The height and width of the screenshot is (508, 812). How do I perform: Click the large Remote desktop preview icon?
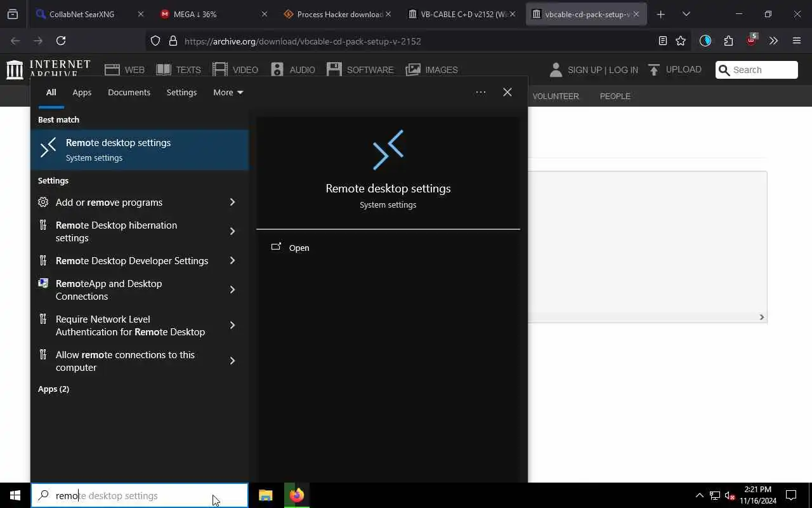[x=388, y=150]
